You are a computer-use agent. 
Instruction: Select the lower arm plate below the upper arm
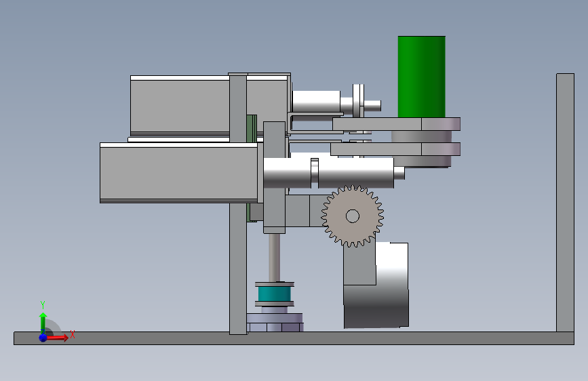click(395, 149)
